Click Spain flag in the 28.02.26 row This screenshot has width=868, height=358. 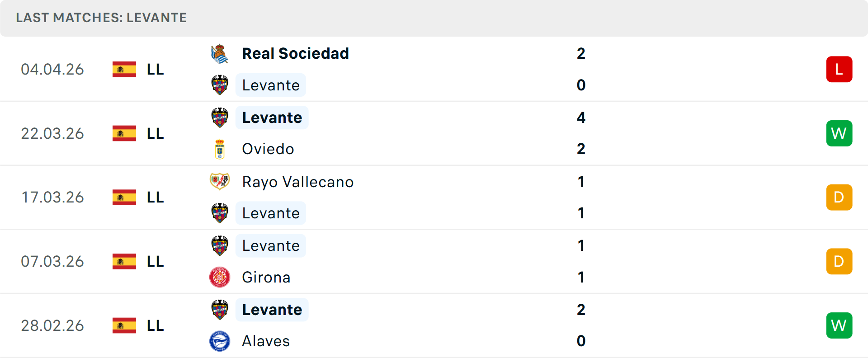pyautogui.click(x=124, y=325)
